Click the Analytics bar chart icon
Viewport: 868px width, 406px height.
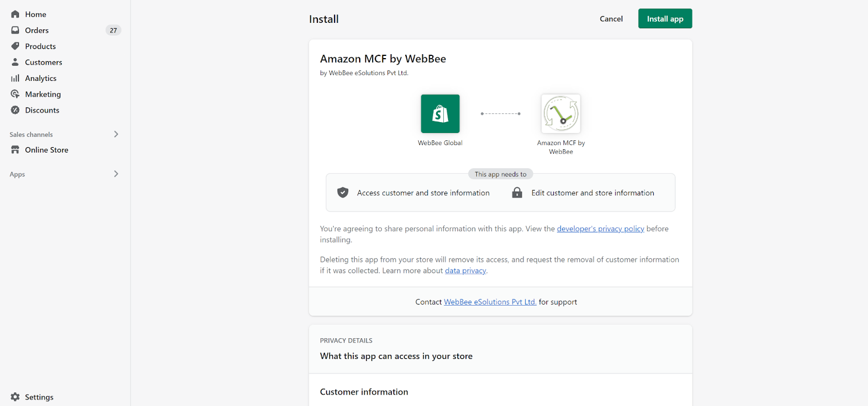(x=15, y=78)
